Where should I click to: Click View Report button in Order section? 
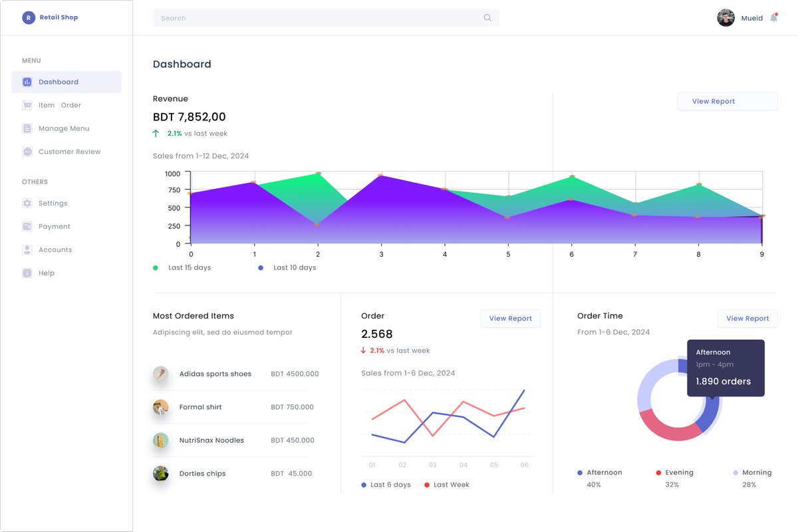[x=511, y=319]
